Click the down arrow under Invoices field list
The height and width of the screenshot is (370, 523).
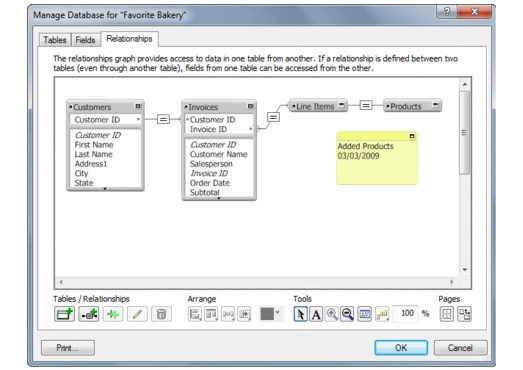pyautogui.click(x=218, y=198)
